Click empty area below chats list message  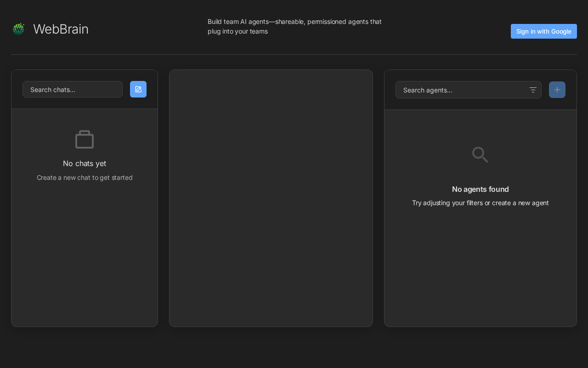point(85,253)
